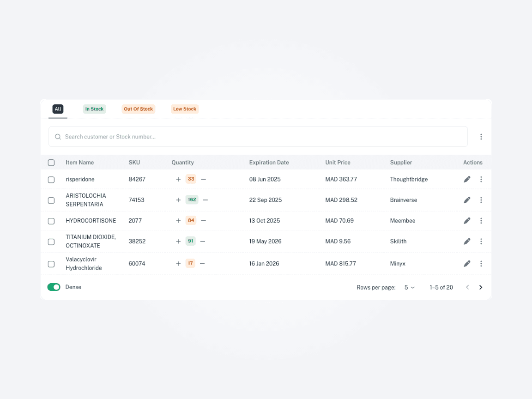The image size is (532, 399).
Task: Toggle the Dense switch off
Action: (x=54, y=287)
